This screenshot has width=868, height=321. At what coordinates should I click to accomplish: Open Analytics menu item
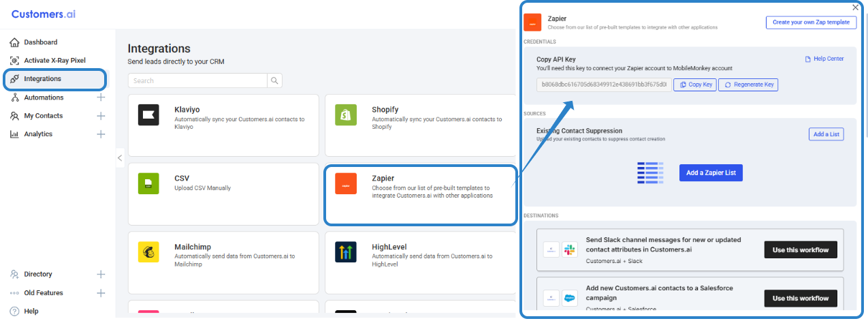pyautogui.click(x=38, y=134)
